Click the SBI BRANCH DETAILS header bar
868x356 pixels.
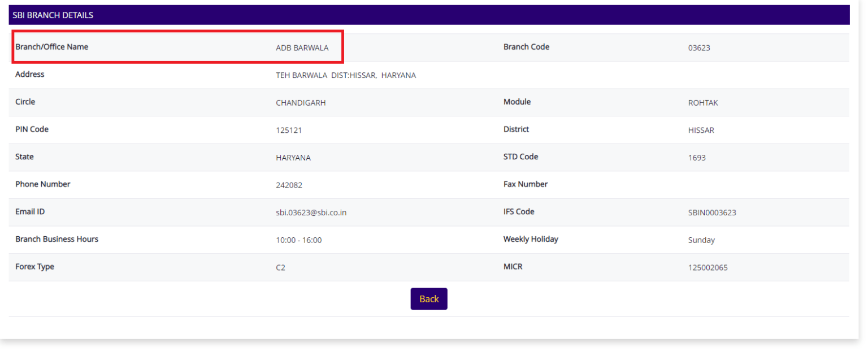click(x=53, y=15)
